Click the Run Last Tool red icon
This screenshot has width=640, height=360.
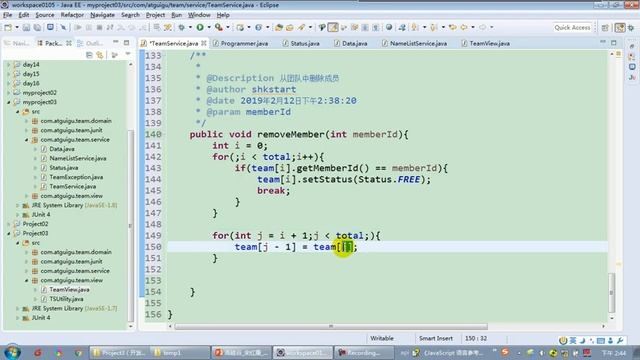[x=219, y=27]
